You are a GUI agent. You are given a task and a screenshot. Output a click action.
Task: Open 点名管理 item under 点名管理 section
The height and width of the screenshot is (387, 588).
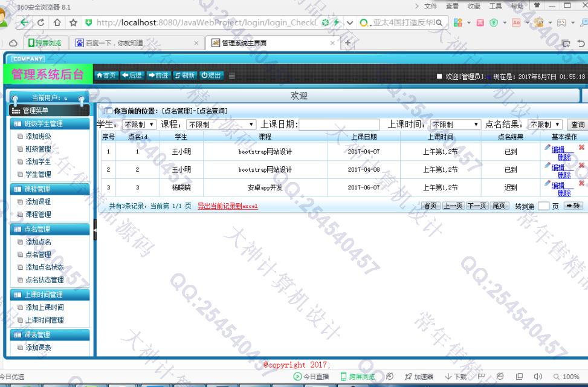(38, 255)
